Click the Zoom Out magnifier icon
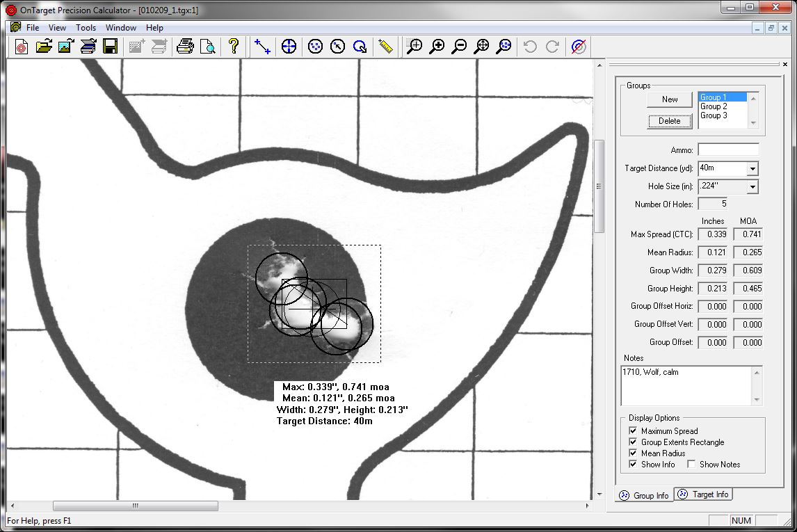797x532 pixels. [x=459, y=46]
